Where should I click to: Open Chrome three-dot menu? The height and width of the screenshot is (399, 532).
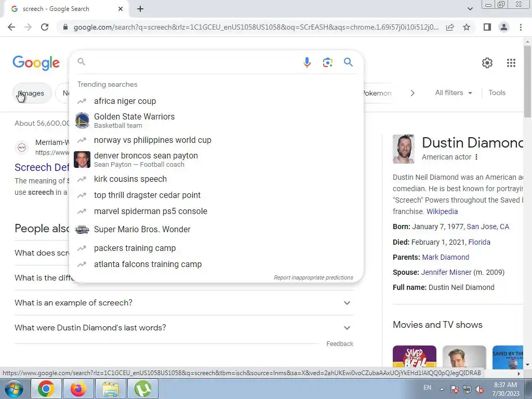pyautogui.click(x=521, y=27)
